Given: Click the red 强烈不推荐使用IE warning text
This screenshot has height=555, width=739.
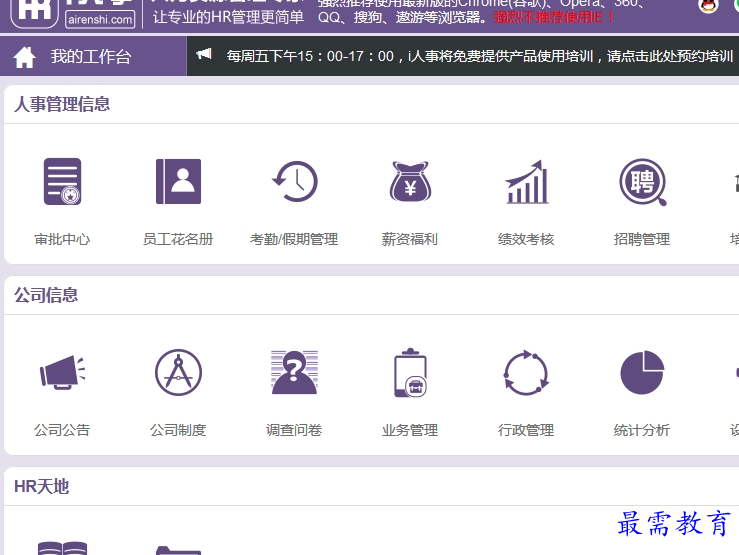Looking at the screenshot, I should 554,17.
